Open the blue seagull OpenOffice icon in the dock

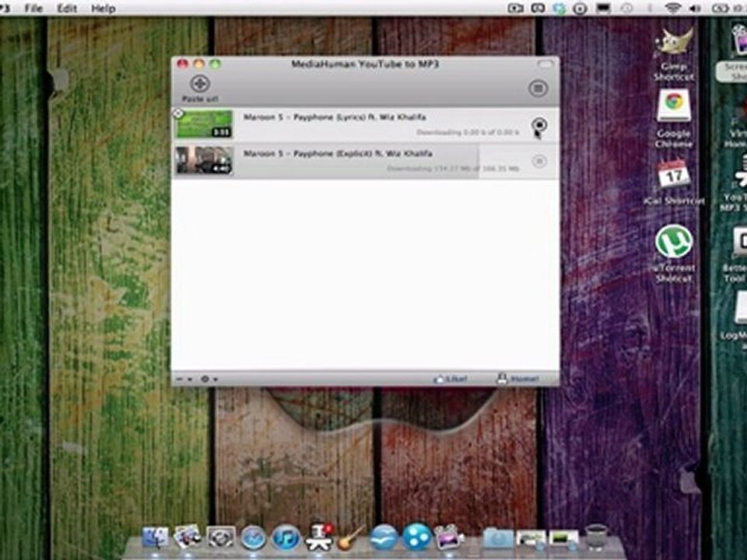[x=384, y=537]
